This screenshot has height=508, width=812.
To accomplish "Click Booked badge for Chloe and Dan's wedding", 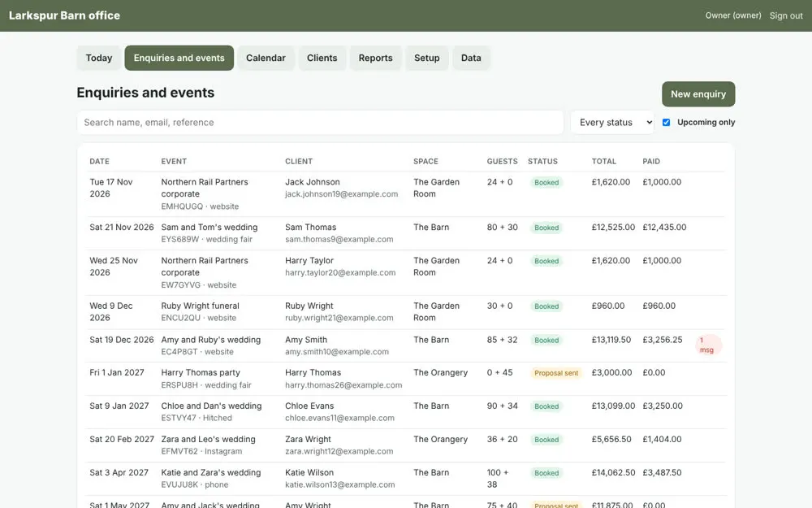I will (x=546, y=406).
